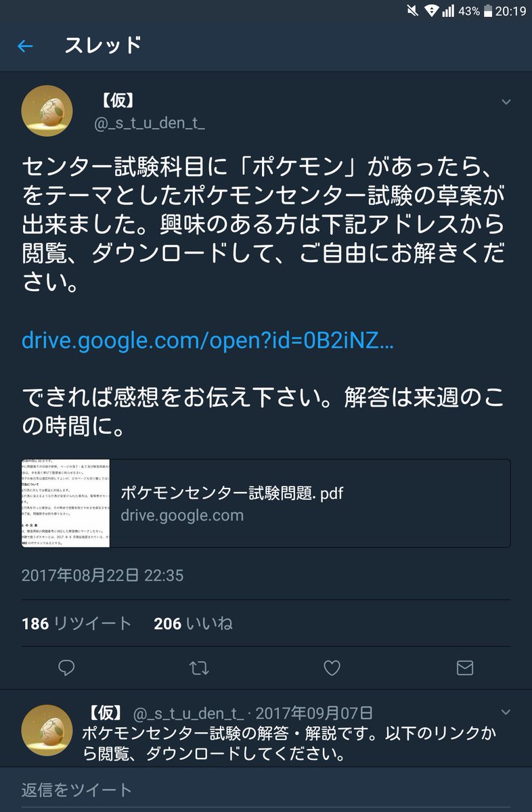Tap the PDF preview thumbnail image
Image resolution: width=532 pixels, height=812 pixels.
(66, 503)
